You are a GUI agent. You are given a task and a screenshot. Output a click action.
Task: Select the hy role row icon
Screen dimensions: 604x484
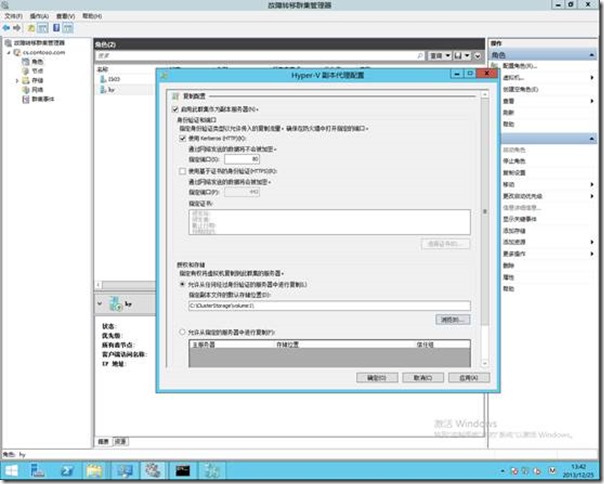[x=102, y=90]
